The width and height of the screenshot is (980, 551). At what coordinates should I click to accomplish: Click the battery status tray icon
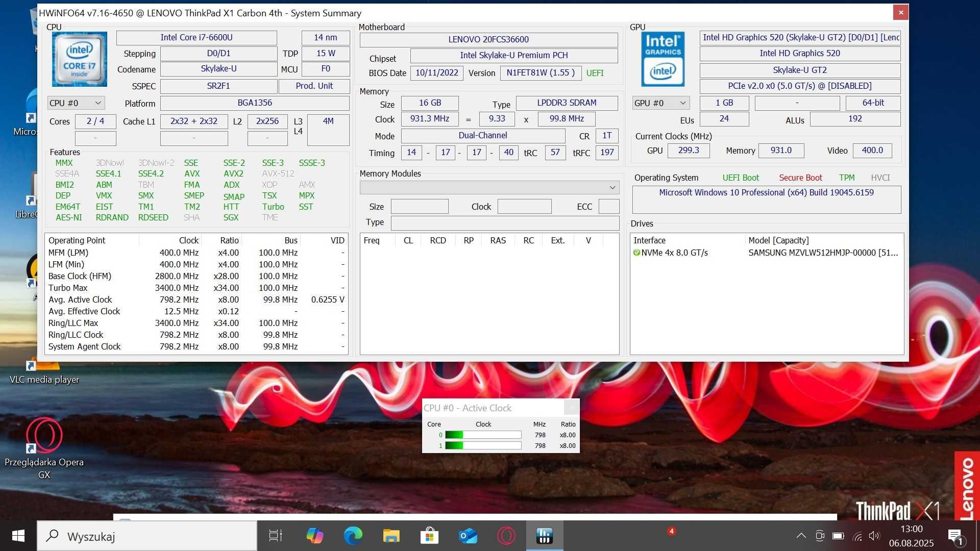pos(838,536)
